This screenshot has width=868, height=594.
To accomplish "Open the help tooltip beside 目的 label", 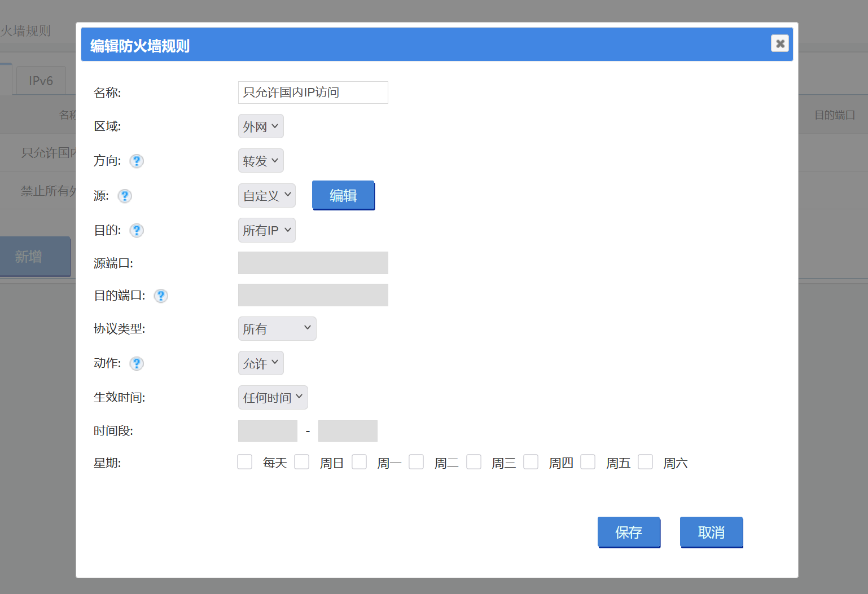I will point(137,230).
